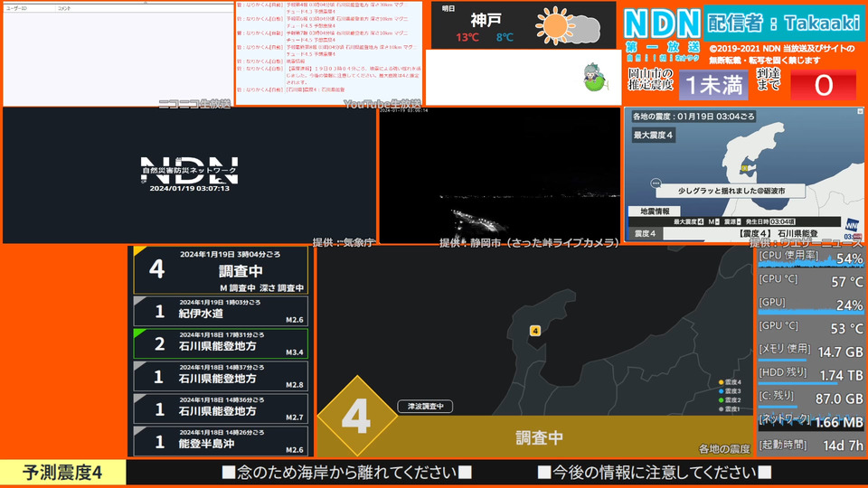This screenshot has height=488, width=868.
Task: Click the 8℃ low temperature
Action: 505,38
